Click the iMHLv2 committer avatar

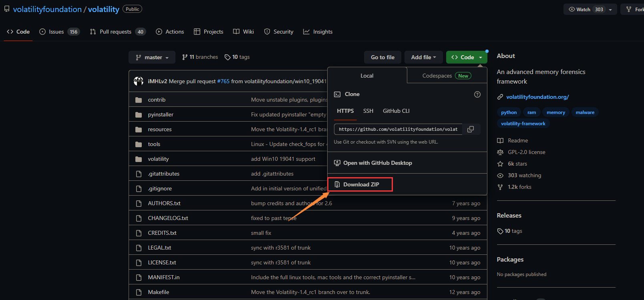point(139,81)
